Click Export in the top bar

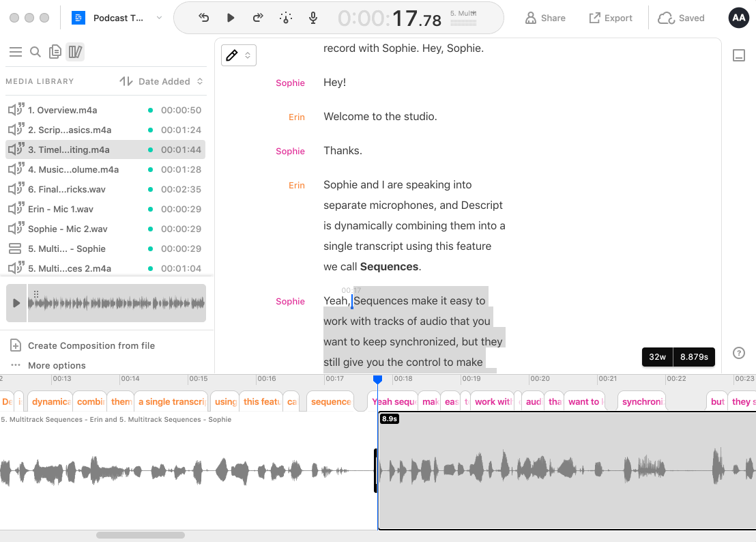pos(611,18)
